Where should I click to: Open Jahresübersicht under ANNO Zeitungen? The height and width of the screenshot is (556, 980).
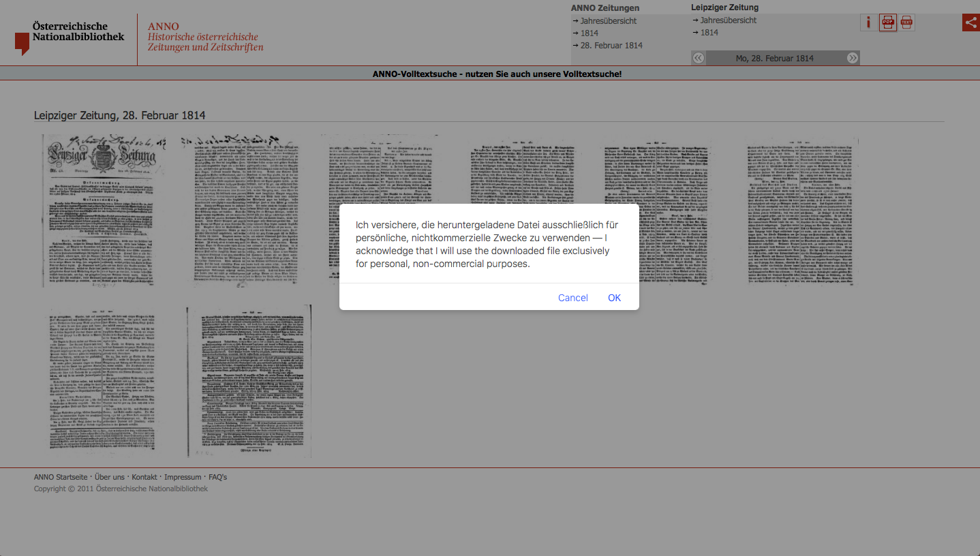(x=608, y=20)
